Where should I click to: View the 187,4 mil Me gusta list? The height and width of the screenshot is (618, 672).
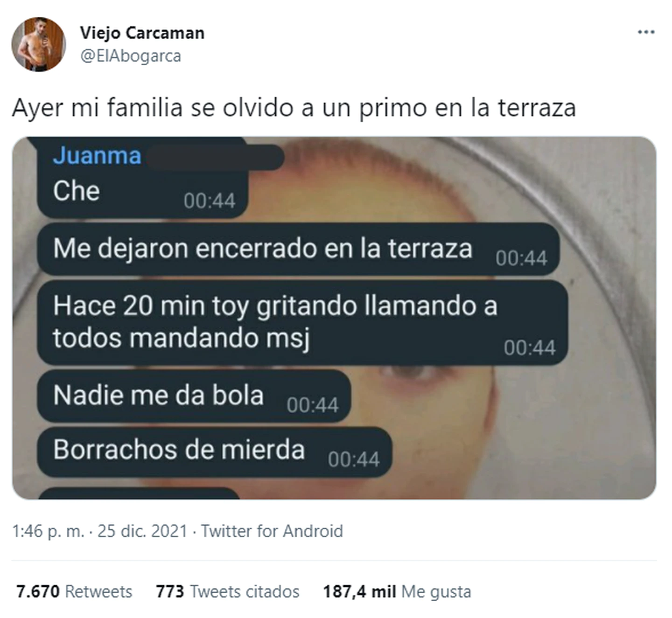[x=397, y=591]
